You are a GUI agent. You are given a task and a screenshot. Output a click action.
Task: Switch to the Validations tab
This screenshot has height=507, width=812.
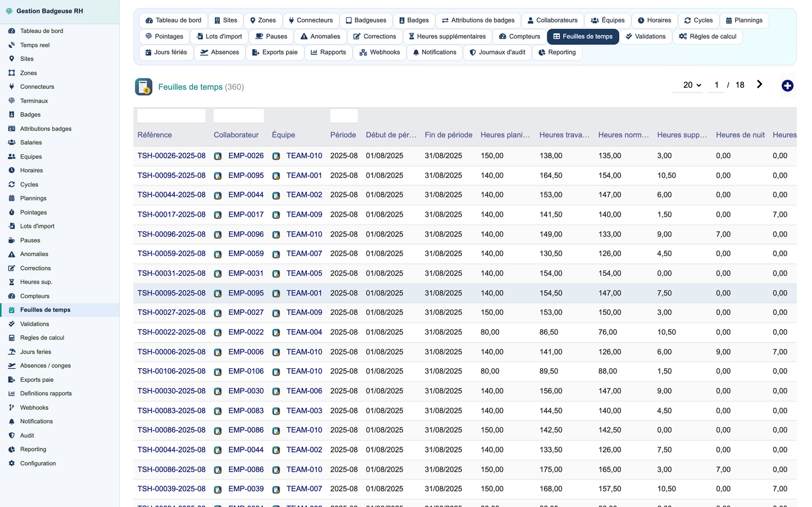(645, 36)
